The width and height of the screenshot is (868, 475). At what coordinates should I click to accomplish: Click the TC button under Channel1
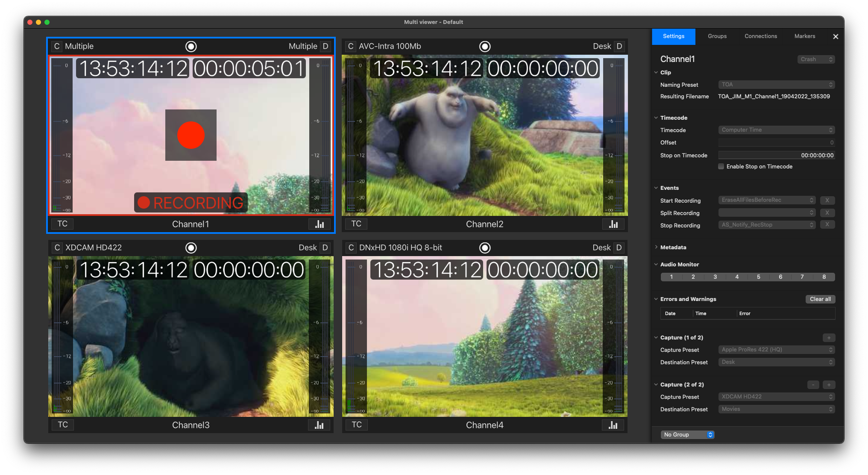pyautogui.click(x=62, y=224)
